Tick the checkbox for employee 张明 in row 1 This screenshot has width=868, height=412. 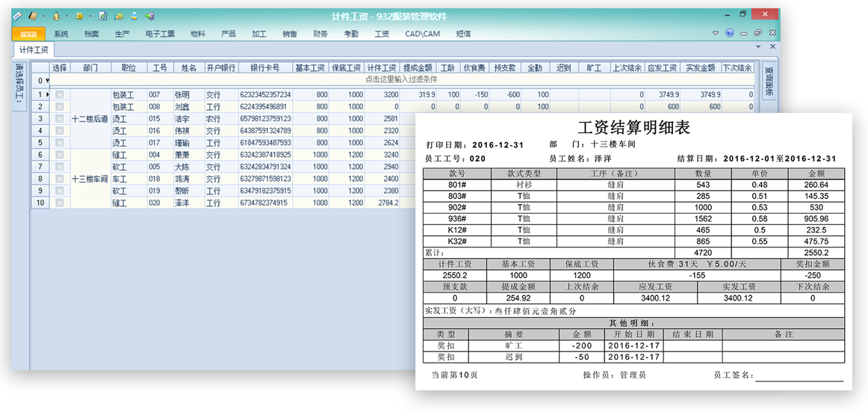(x=60, y=95)
